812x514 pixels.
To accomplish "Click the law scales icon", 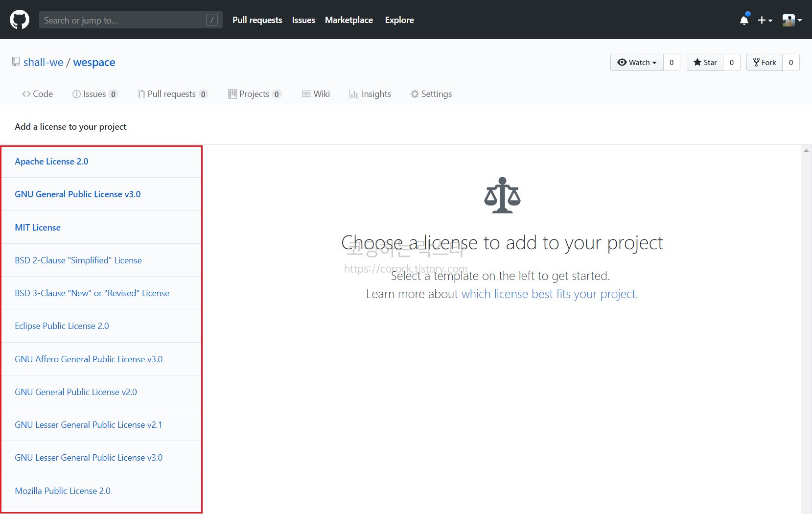I will 502,195.
